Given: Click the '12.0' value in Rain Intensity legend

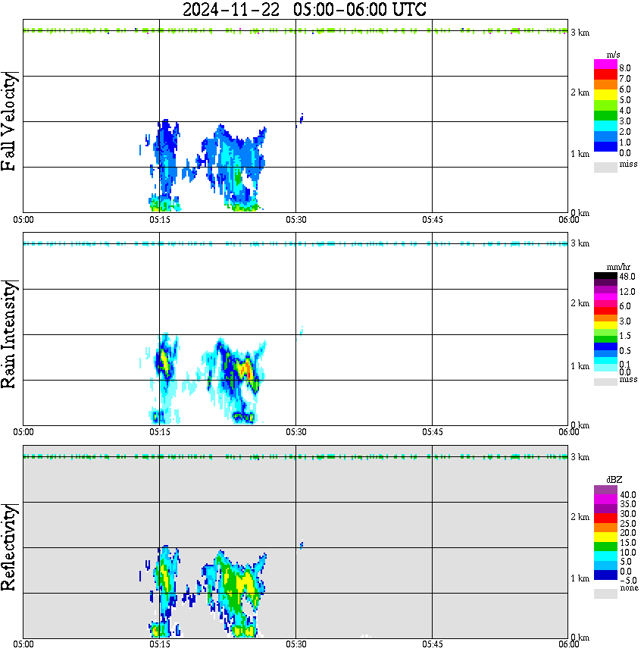Looking at the screenshot, I should click(627, 292).
